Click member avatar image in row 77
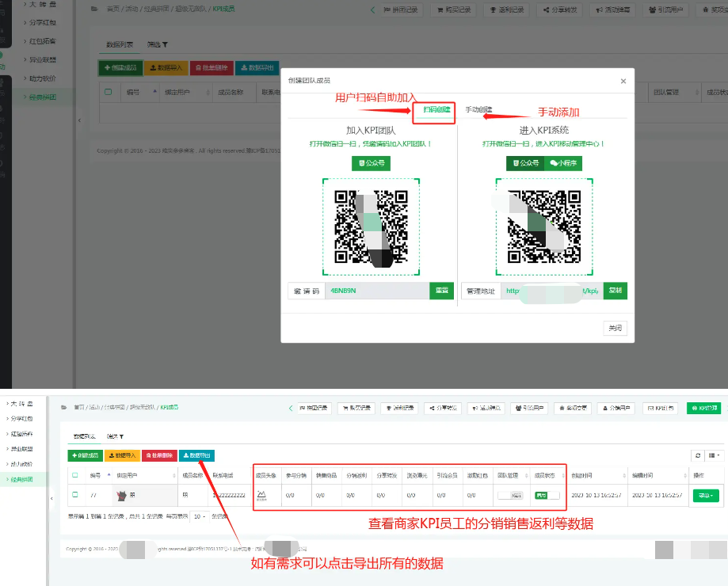This screenshot has width=728, height=586. tap(262, 496)
